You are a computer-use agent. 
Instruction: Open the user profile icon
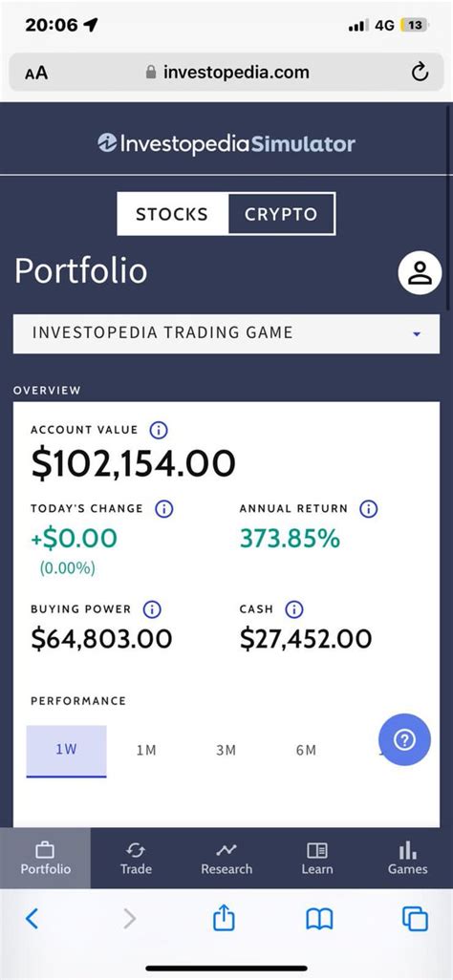pyautogui.click(x=420, y=273)
